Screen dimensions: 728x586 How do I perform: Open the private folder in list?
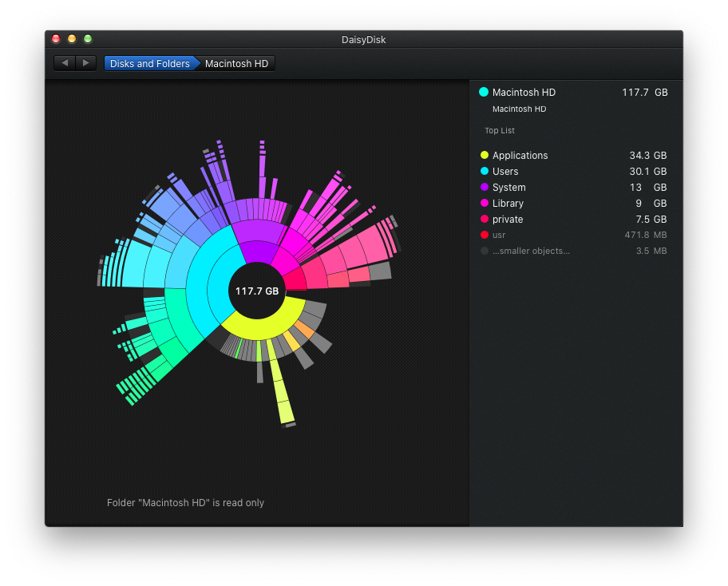pyautogui.click(x=508, y=220)
